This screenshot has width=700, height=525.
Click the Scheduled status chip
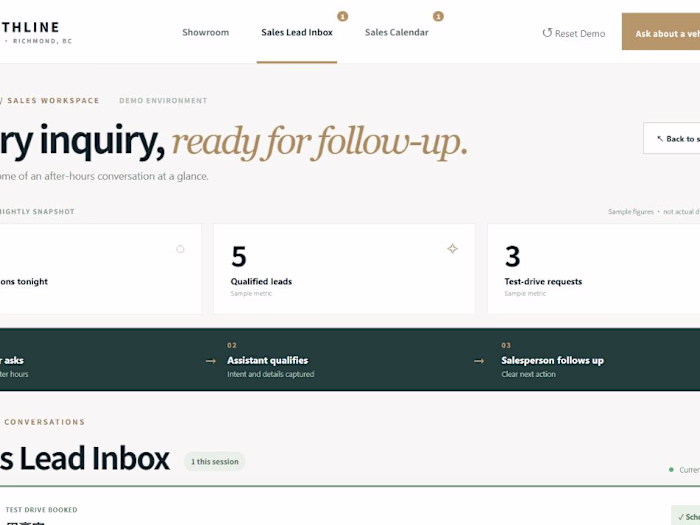click(686, 517)
